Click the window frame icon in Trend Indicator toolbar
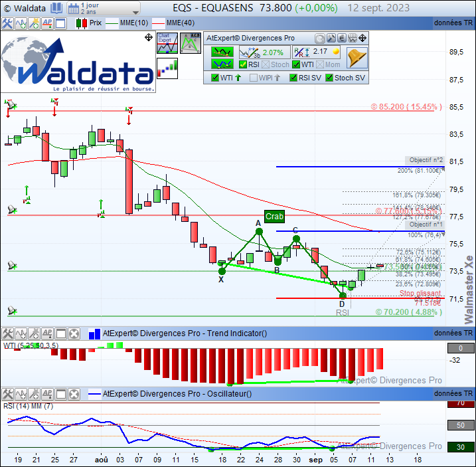 coord(60,334)
